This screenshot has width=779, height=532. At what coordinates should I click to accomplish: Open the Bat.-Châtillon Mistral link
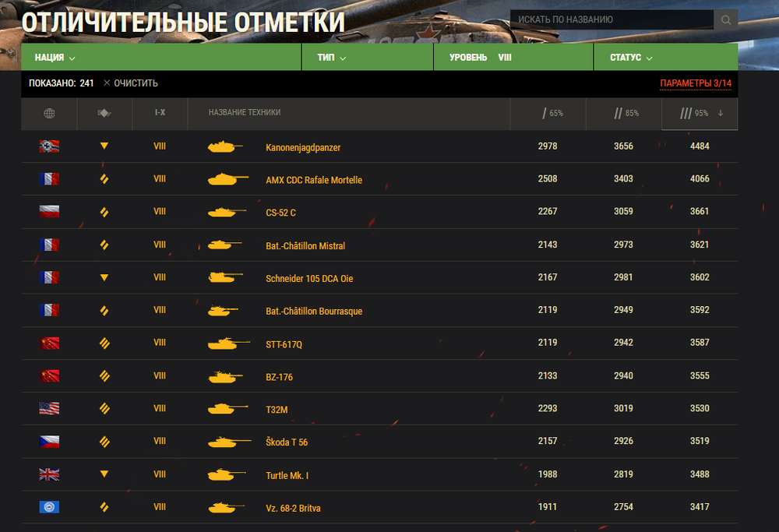305,246
